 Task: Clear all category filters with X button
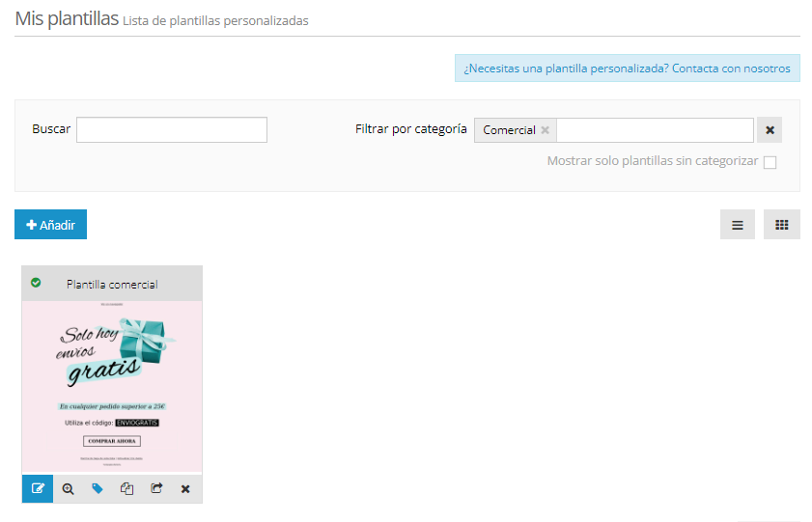coord(770,130)
